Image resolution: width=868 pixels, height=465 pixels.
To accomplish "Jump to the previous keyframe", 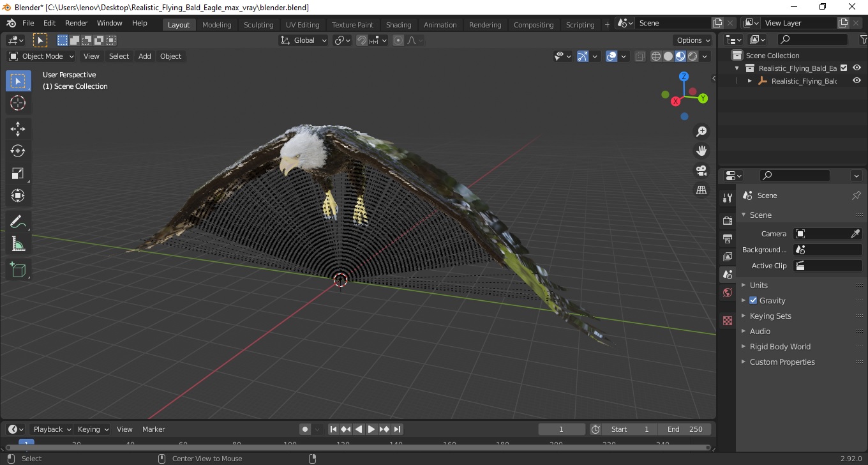I will tap(346, 429).
